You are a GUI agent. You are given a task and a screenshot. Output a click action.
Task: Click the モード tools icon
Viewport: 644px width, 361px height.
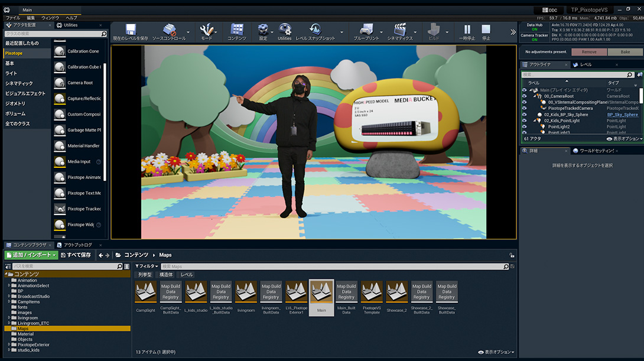pyautogui.click(x=206, y=30)
